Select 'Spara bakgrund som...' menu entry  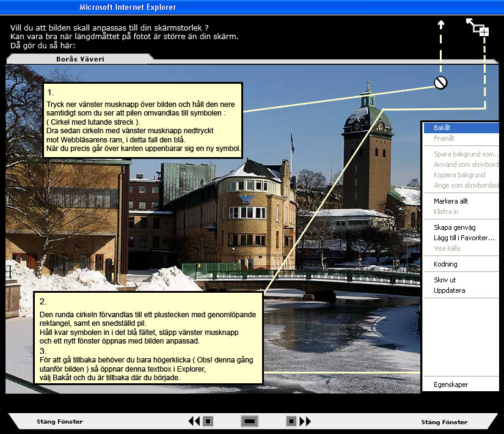click(461, 154)
